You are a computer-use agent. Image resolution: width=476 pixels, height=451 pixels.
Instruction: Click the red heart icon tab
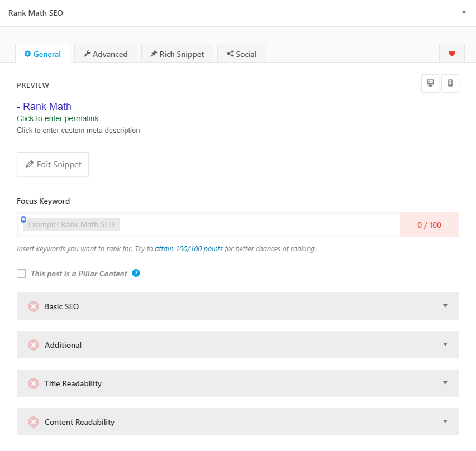coord(452,54)
